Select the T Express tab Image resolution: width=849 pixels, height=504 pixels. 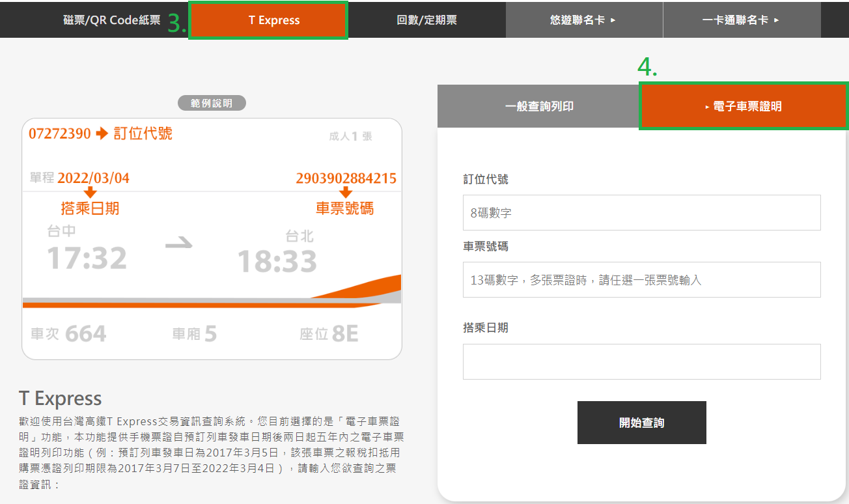click(x=274, y=20)
